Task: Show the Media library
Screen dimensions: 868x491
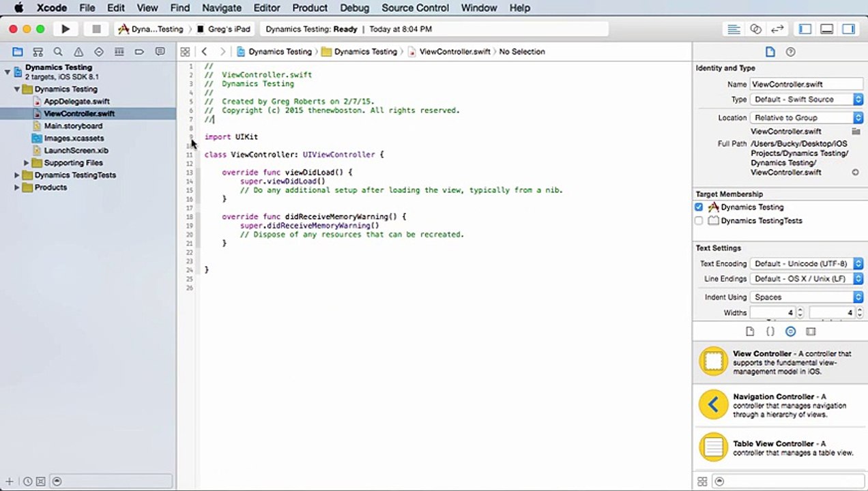Action: point(811,331)
